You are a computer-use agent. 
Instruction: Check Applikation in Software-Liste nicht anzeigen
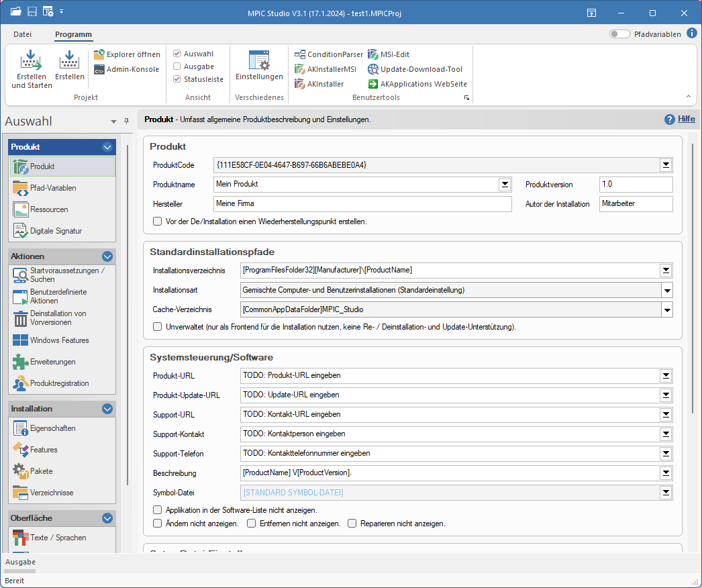click(157, 509)
